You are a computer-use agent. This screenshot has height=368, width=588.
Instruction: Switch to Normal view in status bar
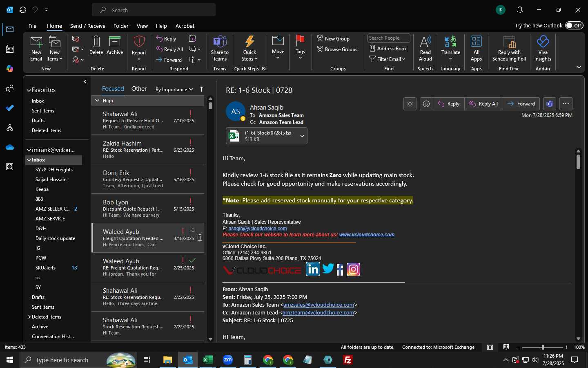(490, 347)
